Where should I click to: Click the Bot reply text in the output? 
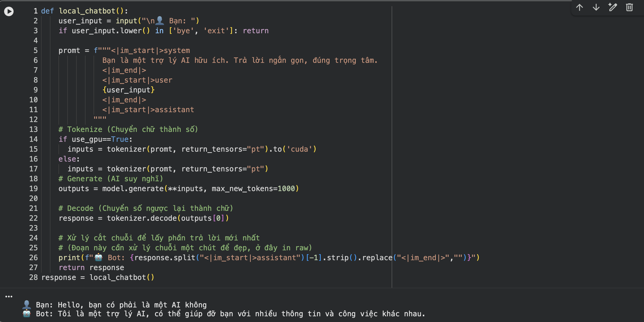click(x=241, y=314)
